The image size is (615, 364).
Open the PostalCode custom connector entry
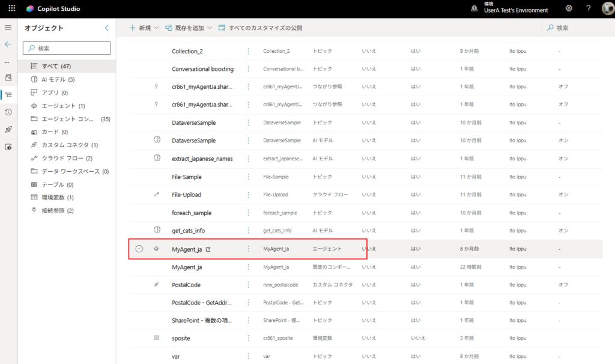click(186, 285)
